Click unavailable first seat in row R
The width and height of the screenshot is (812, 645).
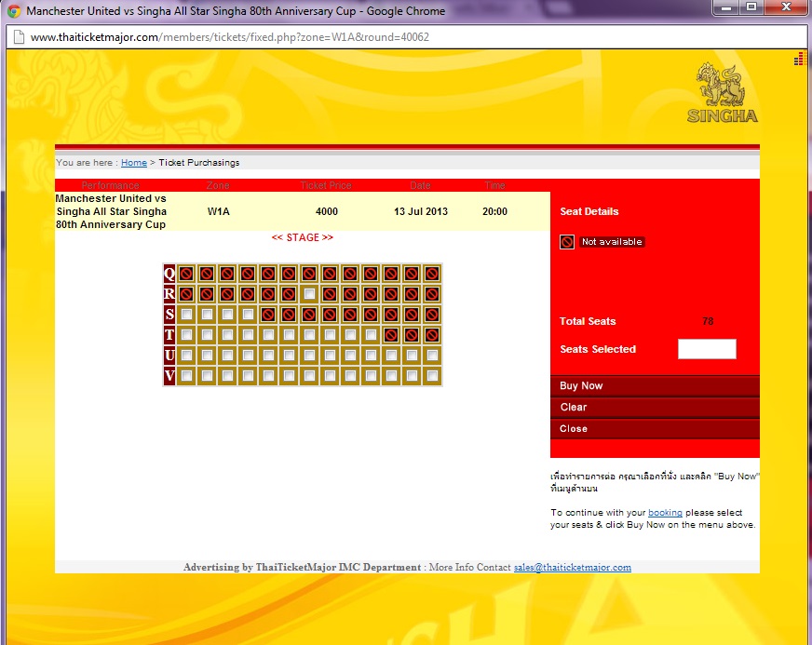187,294
